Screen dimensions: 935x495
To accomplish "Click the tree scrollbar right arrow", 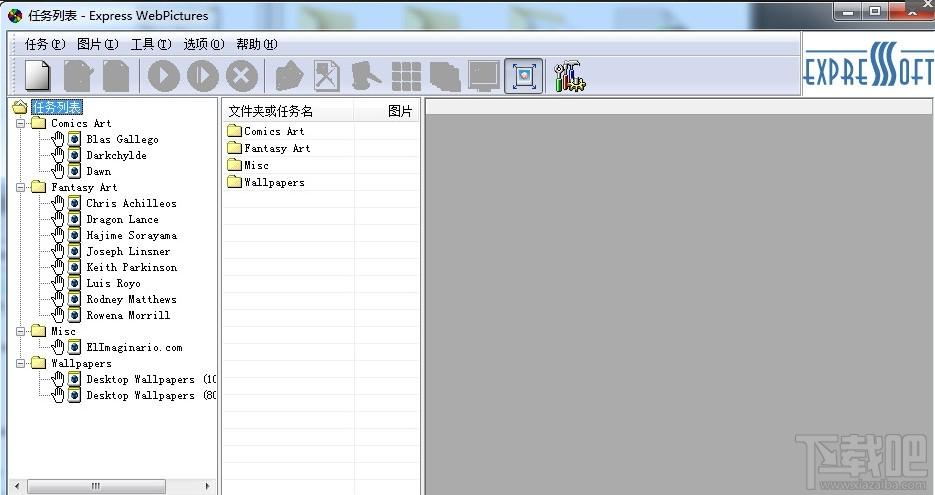I will [207, 486].
